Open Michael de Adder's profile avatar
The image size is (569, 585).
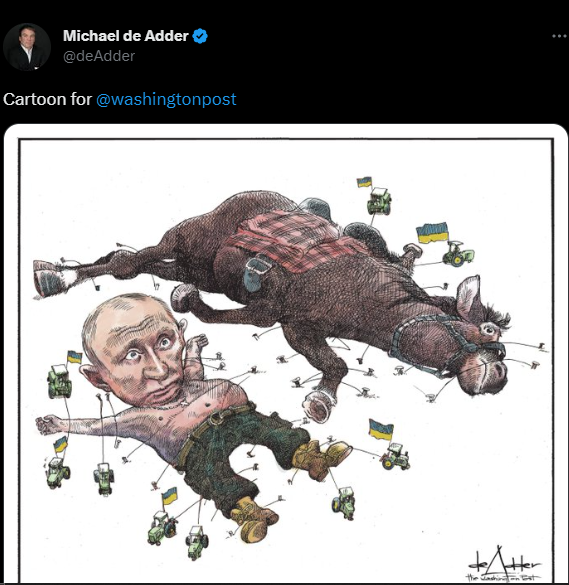click(27, 47)
